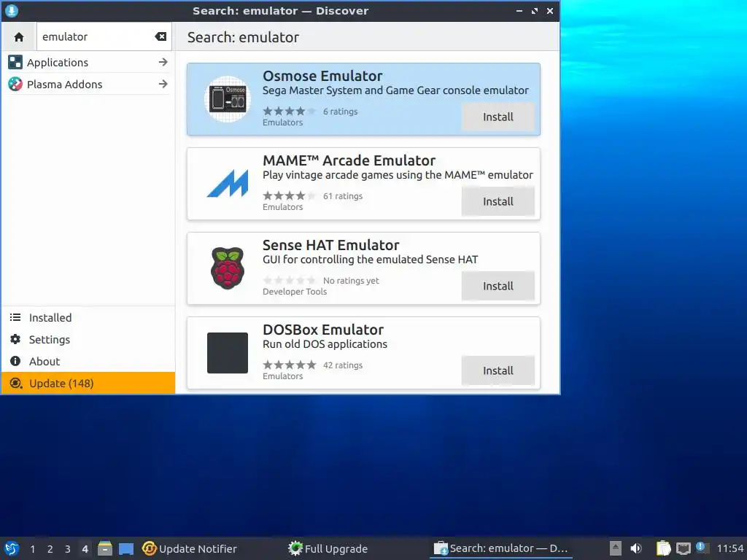Clear the emulator search text
Screen dimensions: 747x560
pos(160,36)
